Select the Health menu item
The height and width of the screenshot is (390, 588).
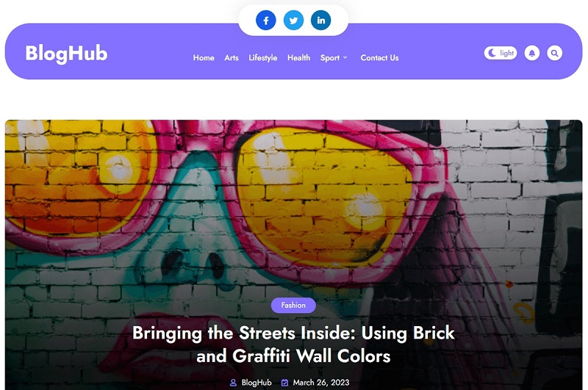(x=298, y=58)
